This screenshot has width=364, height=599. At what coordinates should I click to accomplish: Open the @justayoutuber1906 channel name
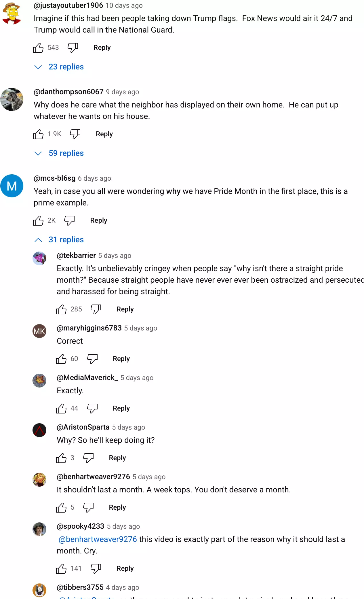pos(68,5)
